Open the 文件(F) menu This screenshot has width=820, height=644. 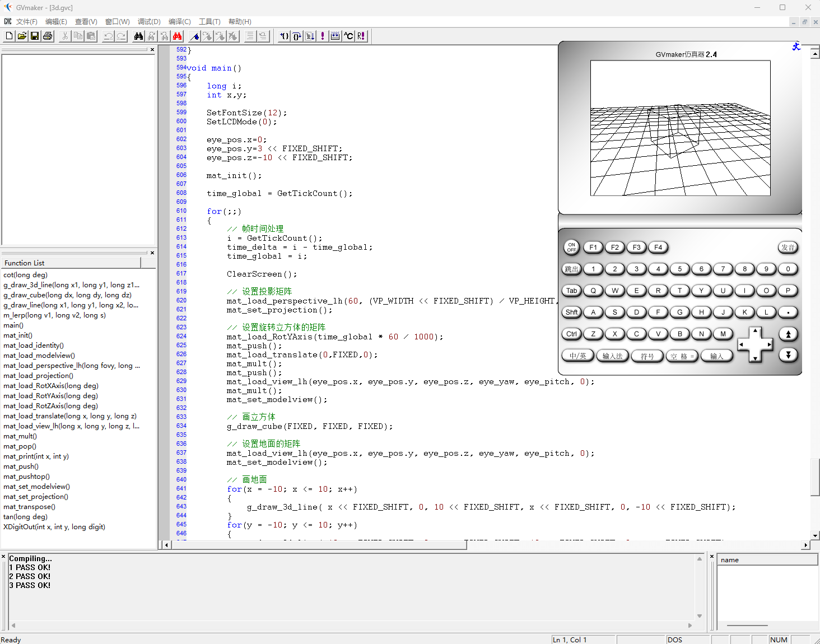pos(26,22)
